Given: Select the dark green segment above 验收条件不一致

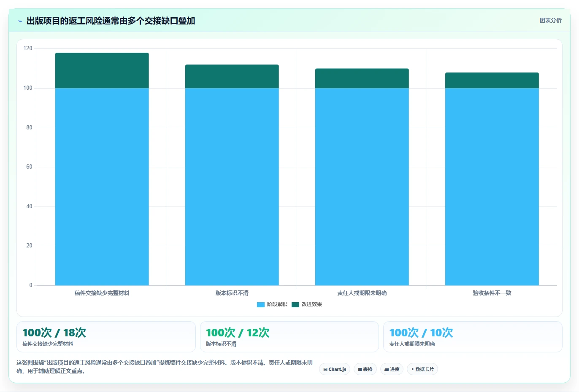Looking at the screenshot, I should click(492, 80).
